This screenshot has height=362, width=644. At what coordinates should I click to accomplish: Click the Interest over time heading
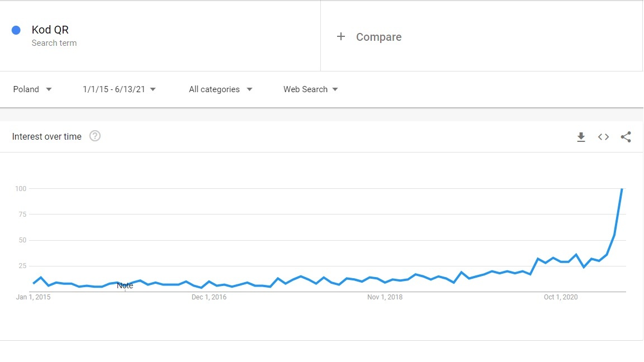coord(47,136)
